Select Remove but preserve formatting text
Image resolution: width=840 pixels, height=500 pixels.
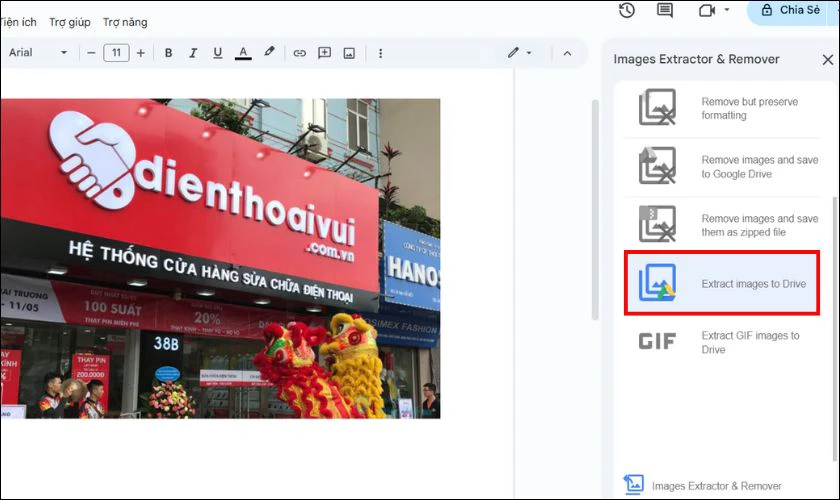pyautogui.click(x=749, y=108)
